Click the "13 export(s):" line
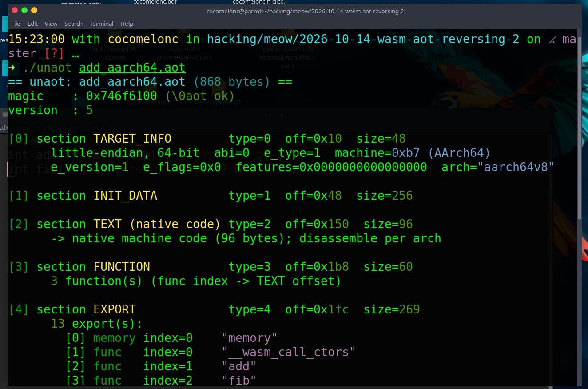Image resolution: width=588 pixels, height=389 pixels. pos(96,324)
